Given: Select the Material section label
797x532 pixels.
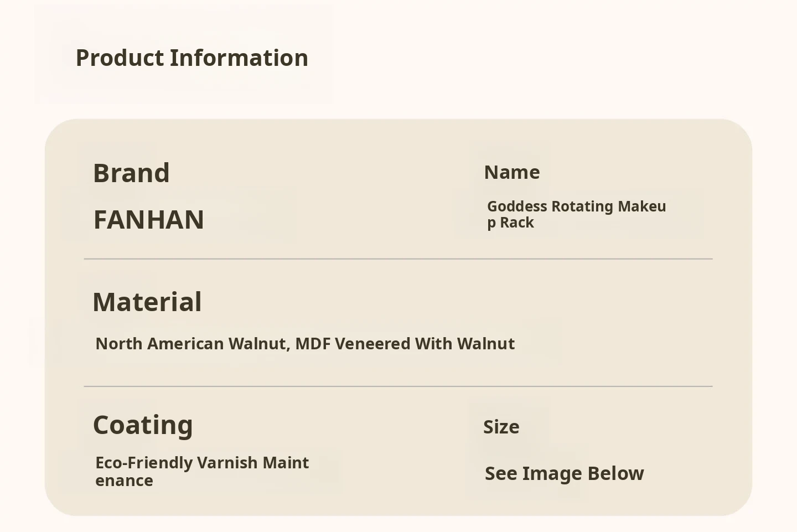Looking at the screenshot, I should tap(147, 302).
